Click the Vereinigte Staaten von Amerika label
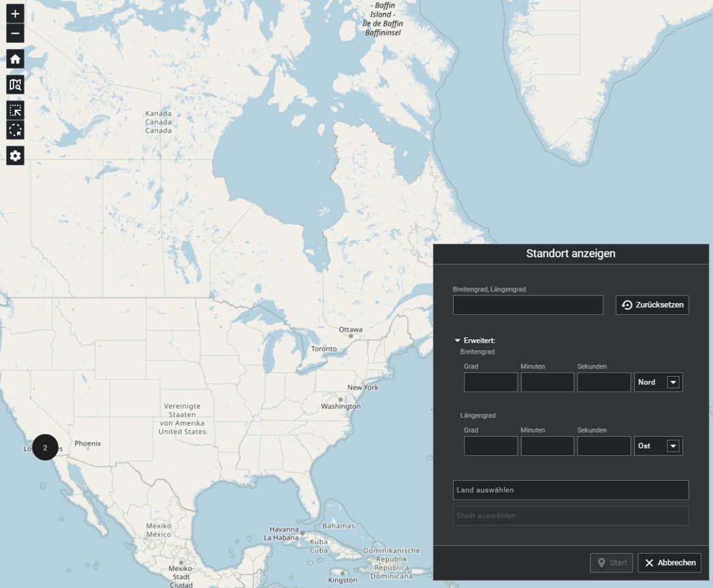 point(182,419)
